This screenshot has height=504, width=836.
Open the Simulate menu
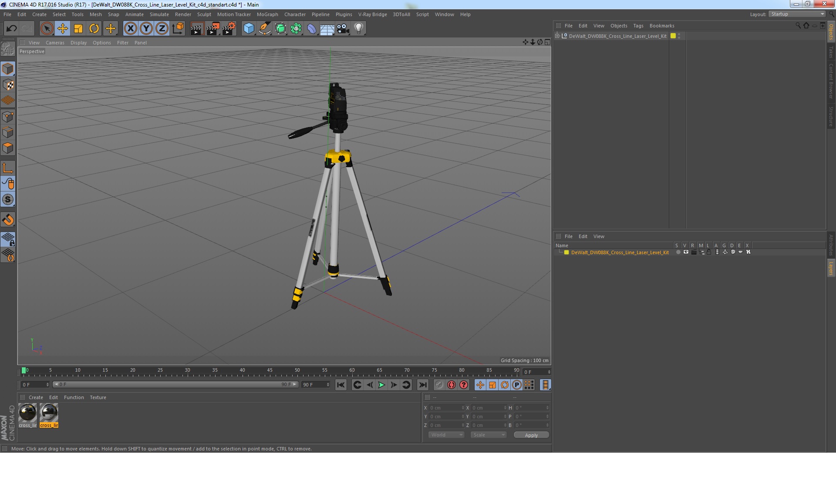pyautogui.click(x=159, y=14)
